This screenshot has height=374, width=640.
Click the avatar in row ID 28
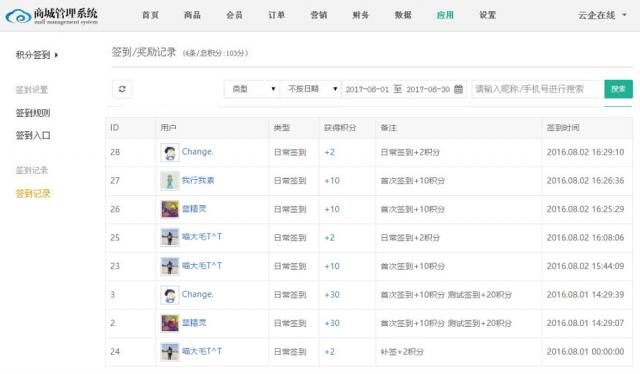click(170, 153)
